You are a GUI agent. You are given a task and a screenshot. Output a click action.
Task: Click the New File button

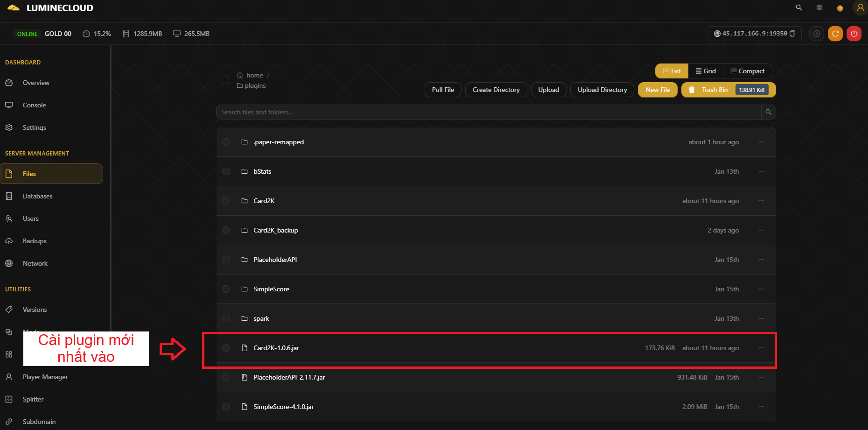point(658,90)
